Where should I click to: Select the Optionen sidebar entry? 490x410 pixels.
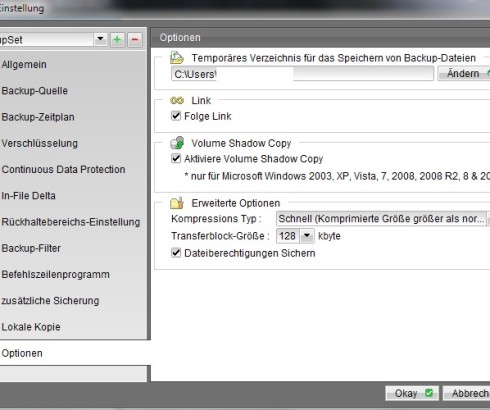[75, 353]
